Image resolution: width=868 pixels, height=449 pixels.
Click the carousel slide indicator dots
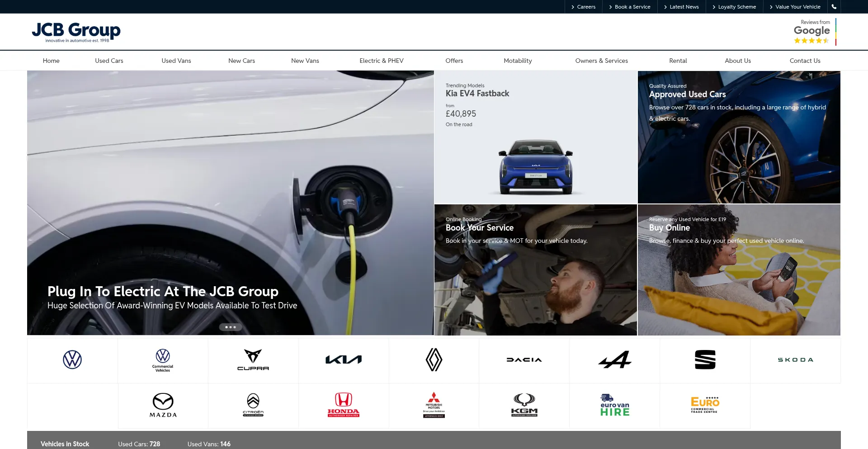pyautogui.click(x=231, y=327)
